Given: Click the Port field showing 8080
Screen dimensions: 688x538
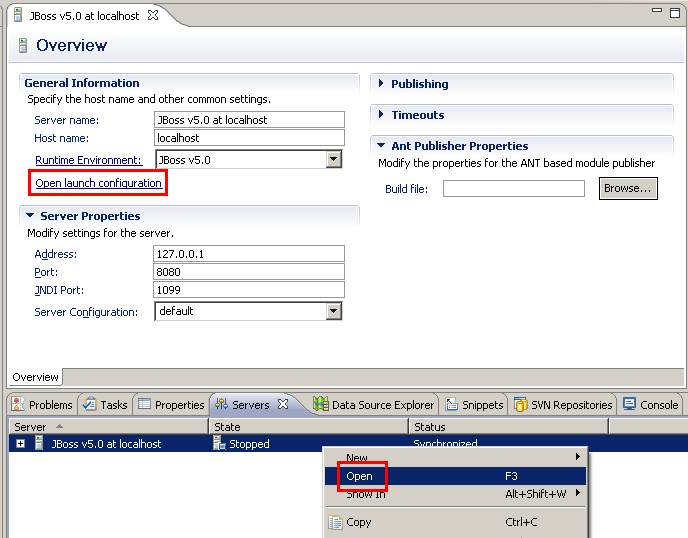Looking at the screenshot, I should pyautogui.click(x=249, y=272).
